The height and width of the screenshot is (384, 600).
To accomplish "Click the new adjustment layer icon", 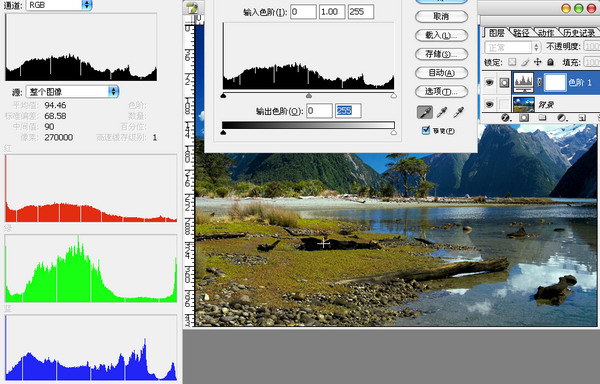I will pos(562,118).
